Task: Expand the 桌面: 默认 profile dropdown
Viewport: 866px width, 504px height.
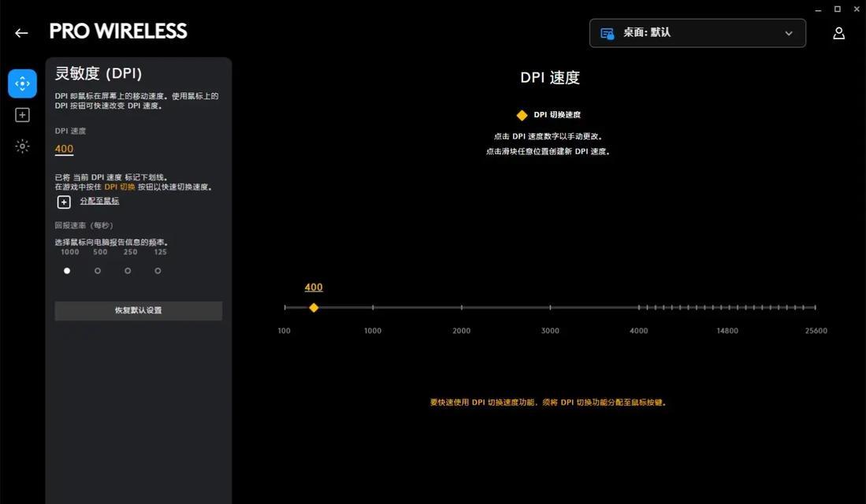Action: coord(697,33)
